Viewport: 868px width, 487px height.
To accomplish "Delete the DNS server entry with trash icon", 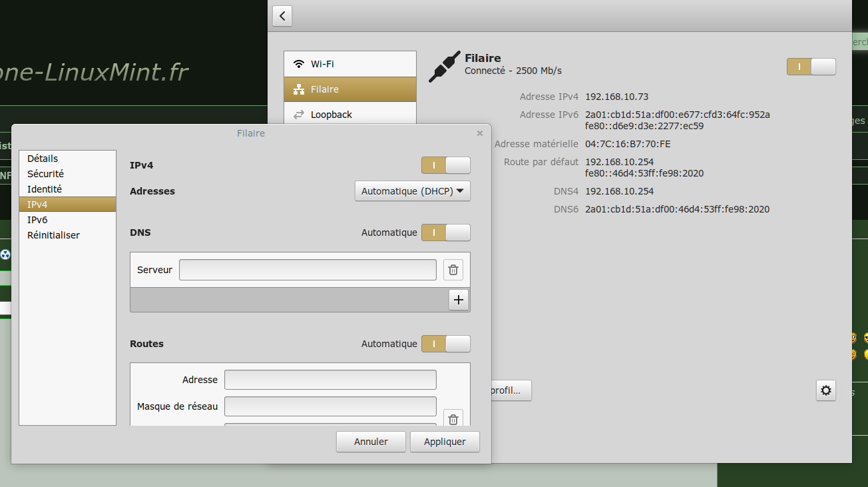I will tap(453, 270).
